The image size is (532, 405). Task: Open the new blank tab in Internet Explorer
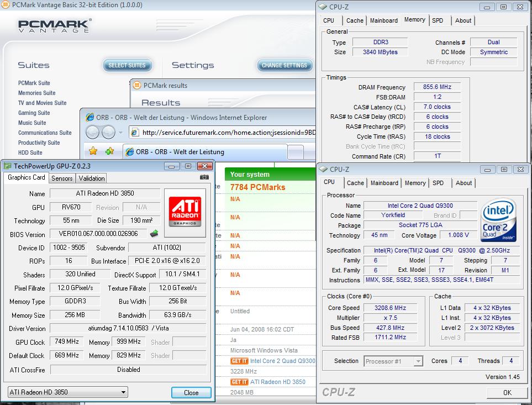click(295, 151)
